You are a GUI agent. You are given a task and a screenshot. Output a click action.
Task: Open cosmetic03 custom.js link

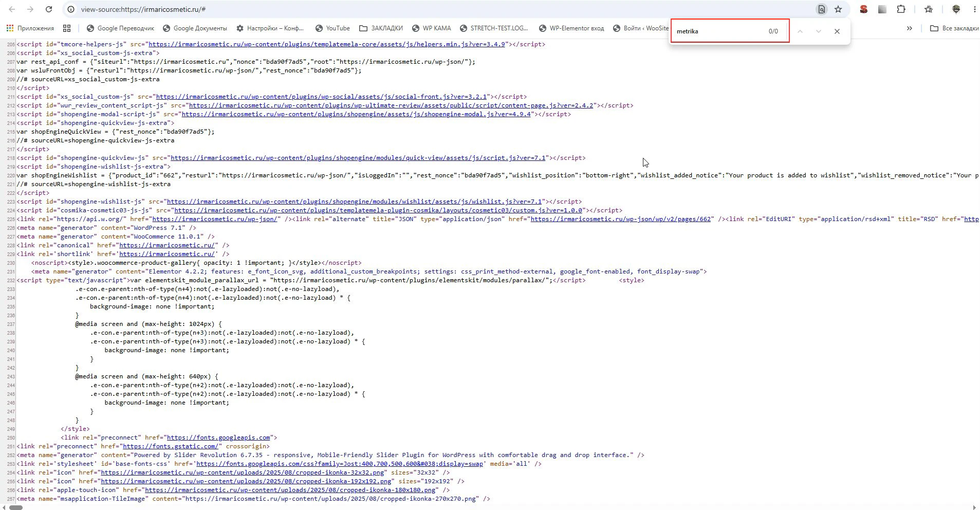point(378,210)
